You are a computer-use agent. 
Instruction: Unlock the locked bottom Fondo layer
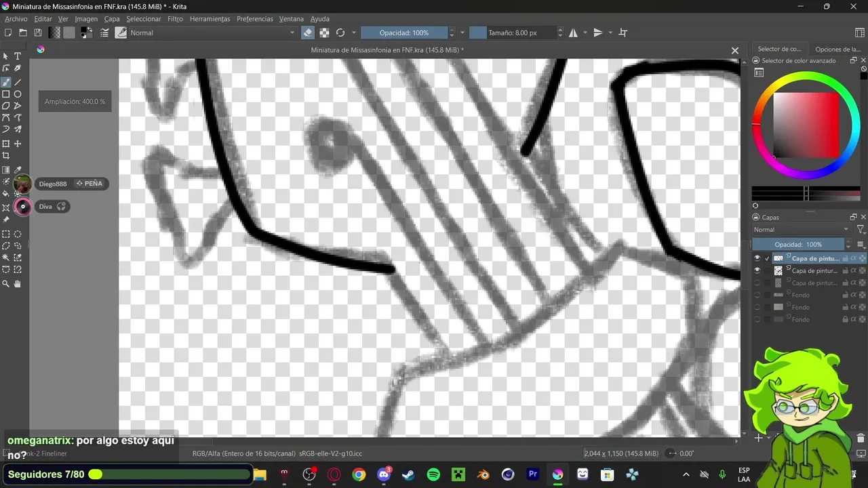(x=845, y=319)
